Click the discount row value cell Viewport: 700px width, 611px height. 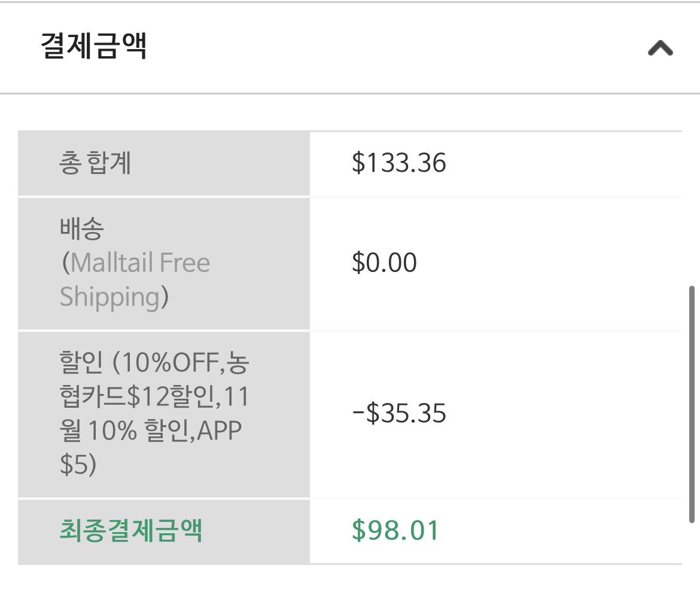pos(496,414)
